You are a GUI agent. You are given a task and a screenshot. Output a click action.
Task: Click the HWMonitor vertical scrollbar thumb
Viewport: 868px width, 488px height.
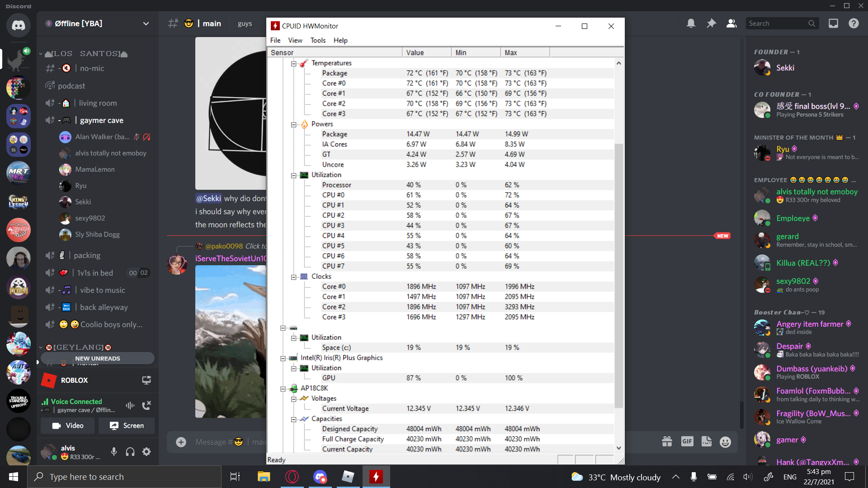(618, 276)
